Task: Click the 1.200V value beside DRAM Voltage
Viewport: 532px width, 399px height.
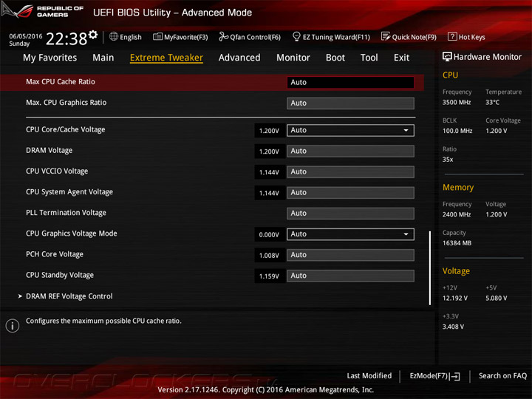Action: [x=269, y=151]
